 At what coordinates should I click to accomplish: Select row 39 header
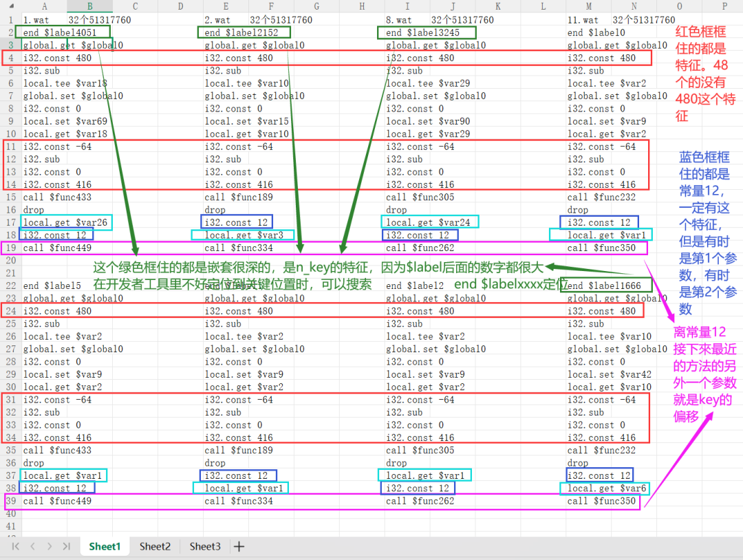11,501
